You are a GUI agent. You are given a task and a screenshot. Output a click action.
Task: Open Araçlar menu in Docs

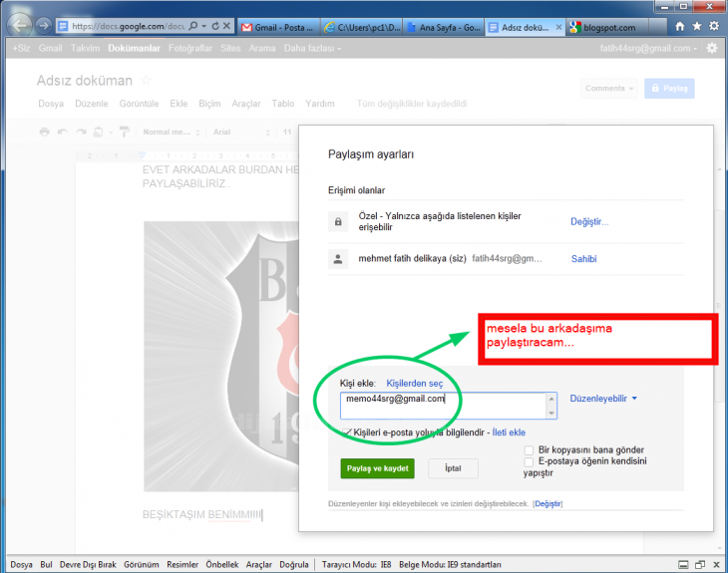point(246,104)
